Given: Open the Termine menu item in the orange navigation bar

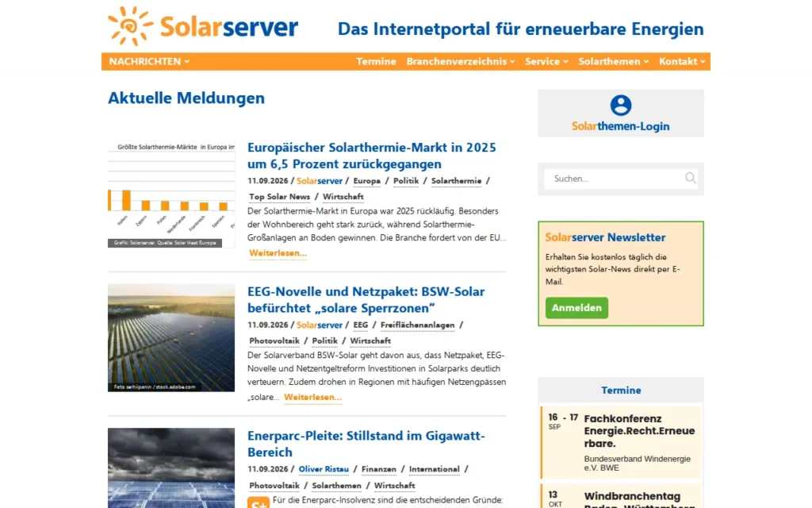Looking at the screenshot, I should pos(376,61).
